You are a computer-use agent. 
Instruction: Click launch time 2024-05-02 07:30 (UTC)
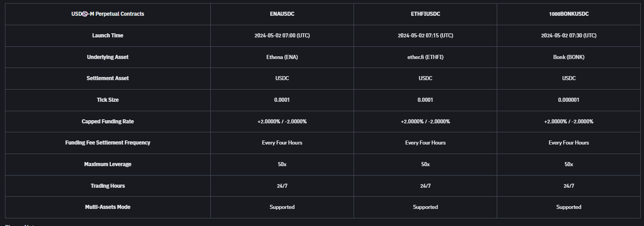coord(568,36)
